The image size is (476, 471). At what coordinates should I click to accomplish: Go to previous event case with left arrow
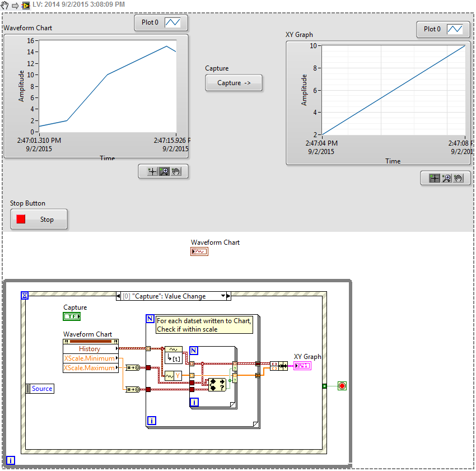pos(119,296)
